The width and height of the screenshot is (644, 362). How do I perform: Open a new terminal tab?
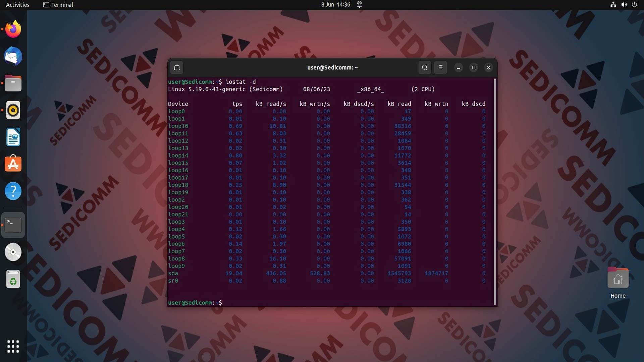[177, 68]
